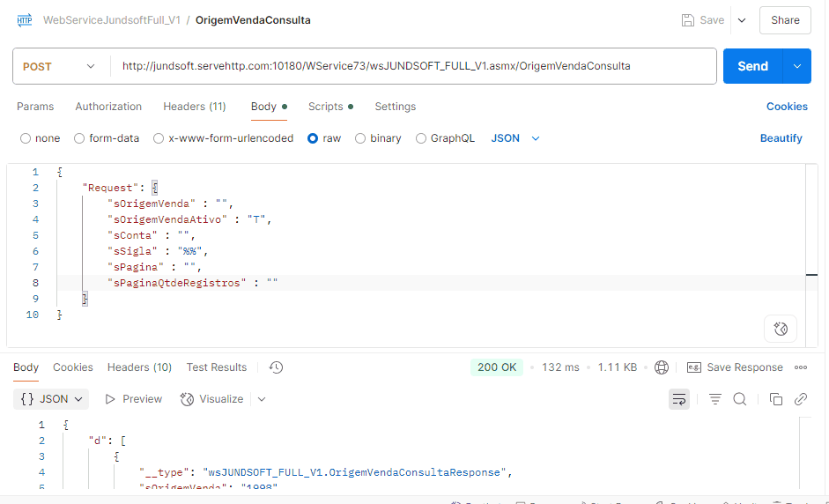Click the link icon in response toolbar
This screenshot has height=504, width=829.
click(801, 399)
